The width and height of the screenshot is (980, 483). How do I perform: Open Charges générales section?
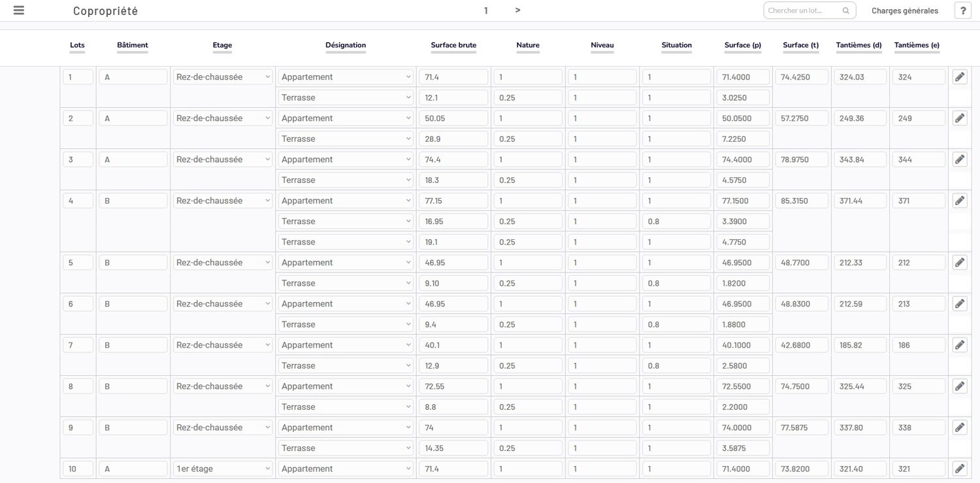coord(904,10)
